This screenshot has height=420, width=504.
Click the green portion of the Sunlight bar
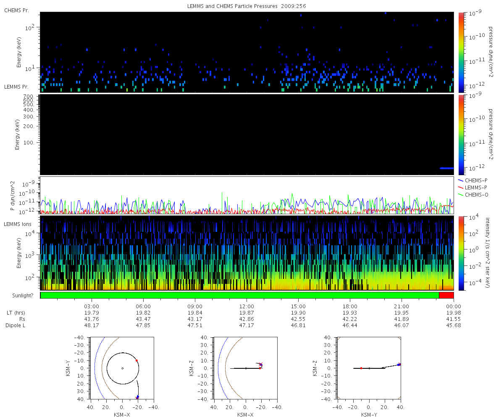[240, 295]
